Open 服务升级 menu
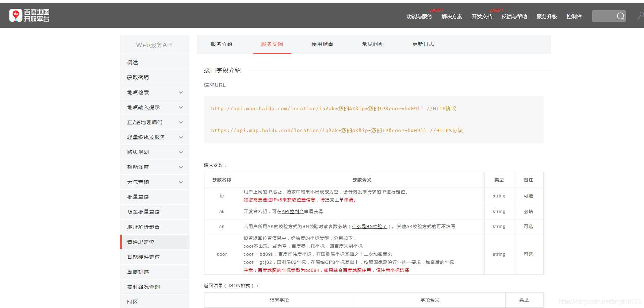 pyautogui.click(x=547, y=16)
